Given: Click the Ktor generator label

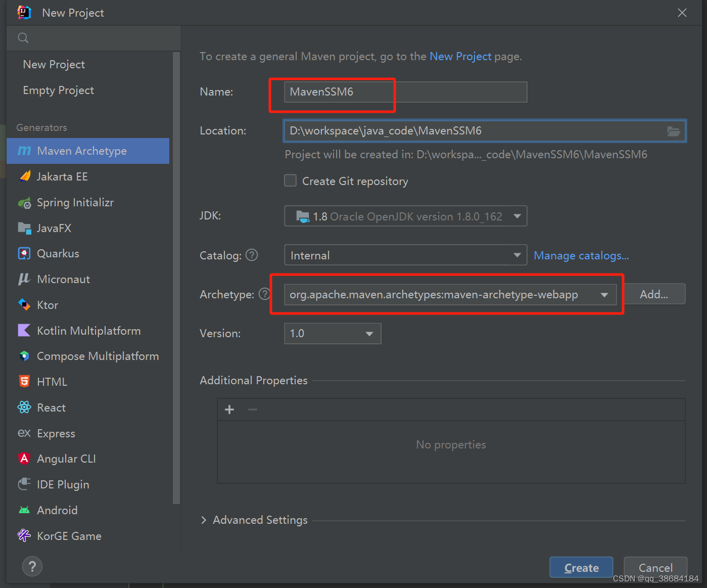Looking at the screenshot, I should [x=48, y=305].
